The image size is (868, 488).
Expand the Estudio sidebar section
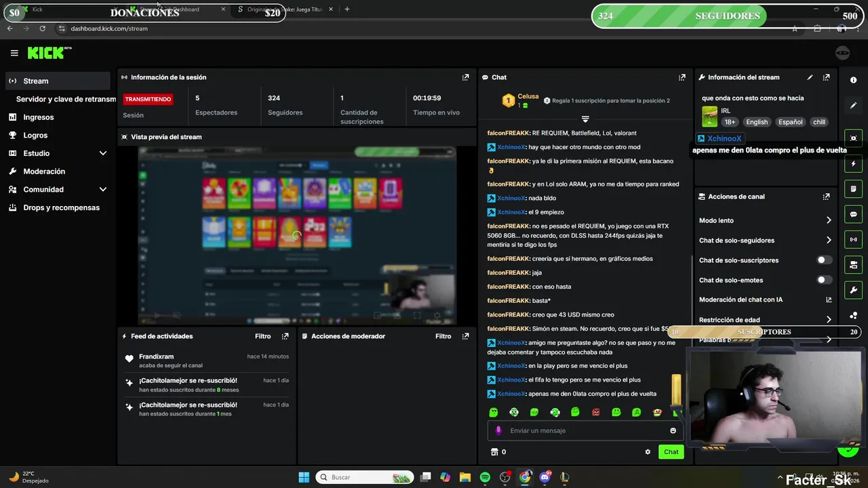pyautogui.click(x=57, y=153)
